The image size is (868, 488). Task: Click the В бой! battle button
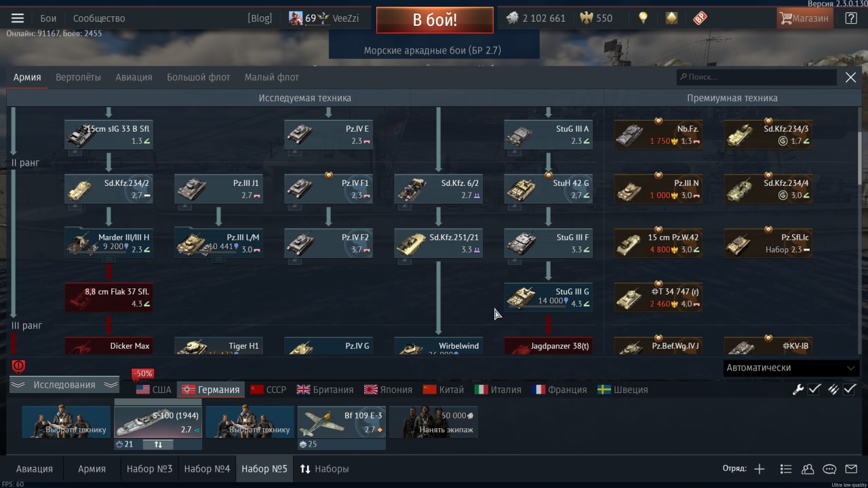click(435, 20)
